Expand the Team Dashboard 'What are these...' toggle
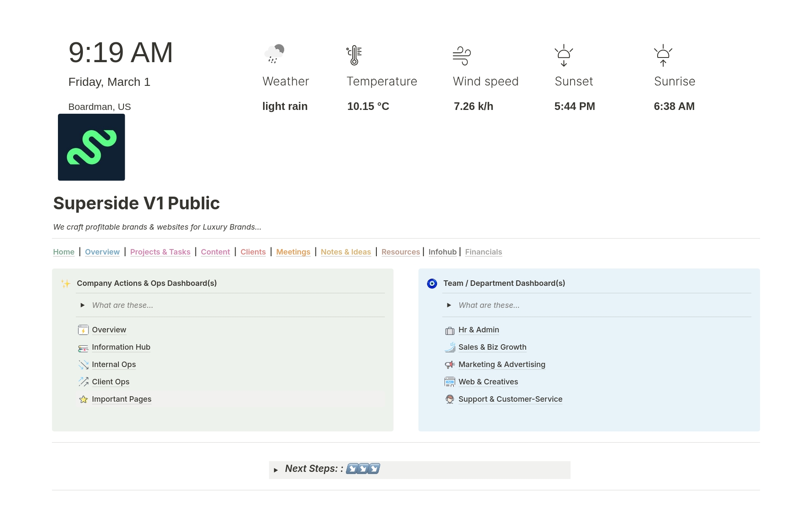 point(449,305)
